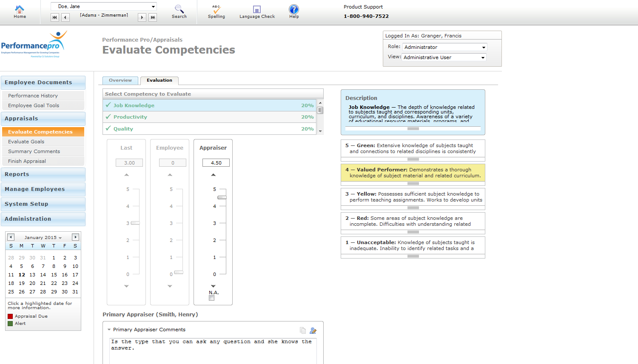Screen dimensions: 638x364
Task: Copy primary appraiser comments icon
Action: tap(303, 330)
